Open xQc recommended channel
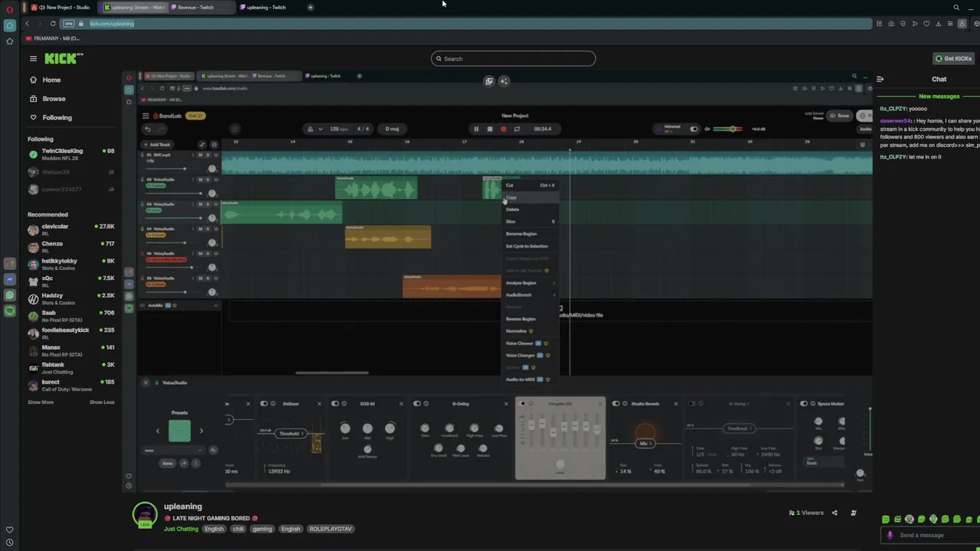 70,281
